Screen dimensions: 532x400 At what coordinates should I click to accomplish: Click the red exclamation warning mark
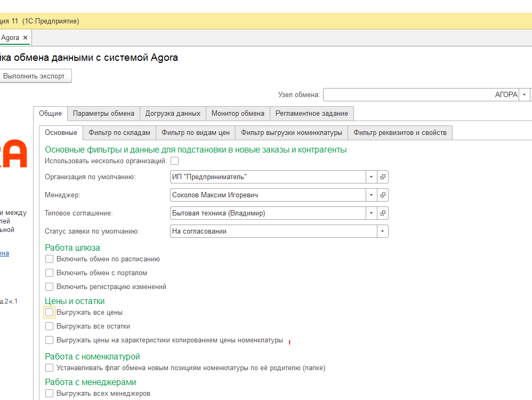pos(289,342)
